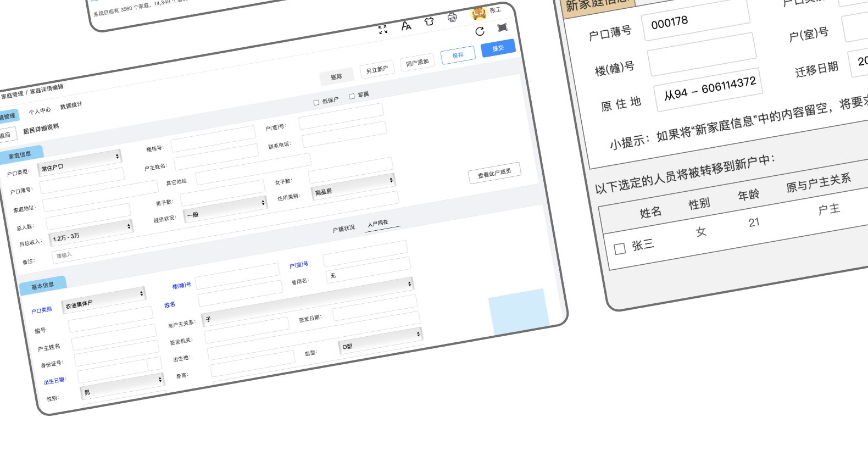Expand the 血型 dropdown showing O型

[x=380, y=341]
